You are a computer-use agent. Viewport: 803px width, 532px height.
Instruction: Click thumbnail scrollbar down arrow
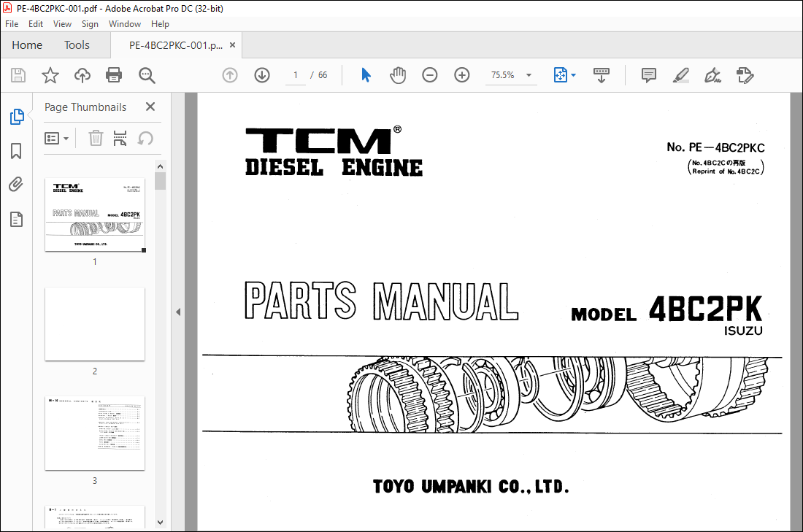(161, 523)
